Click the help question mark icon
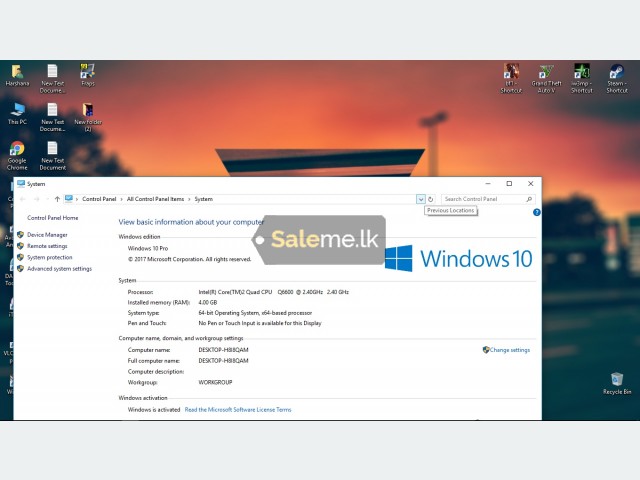The image size is (640, 480). click(537, 212)
